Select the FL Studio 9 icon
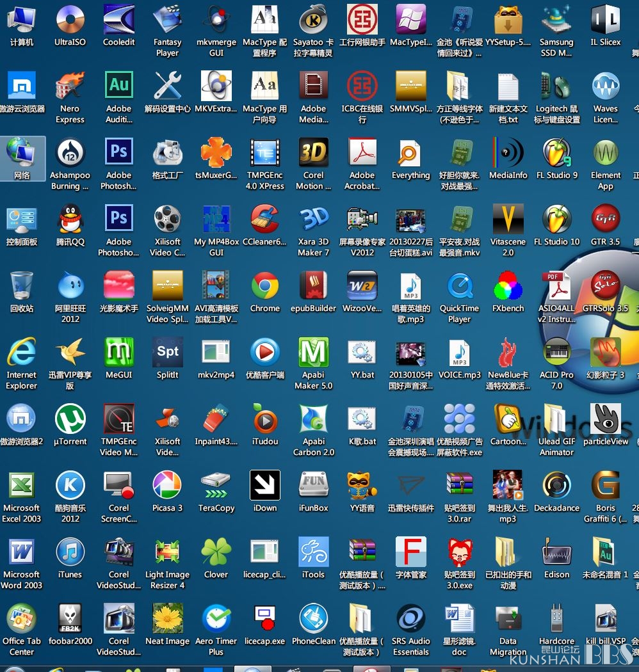 pyautogui.click(x=556, y=152)
